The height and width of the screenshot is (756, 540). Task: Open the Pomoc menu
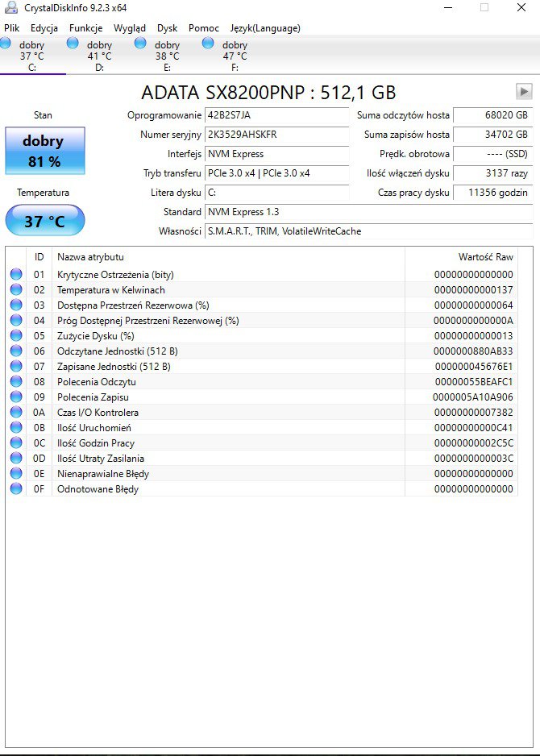(x=203, y=28)
